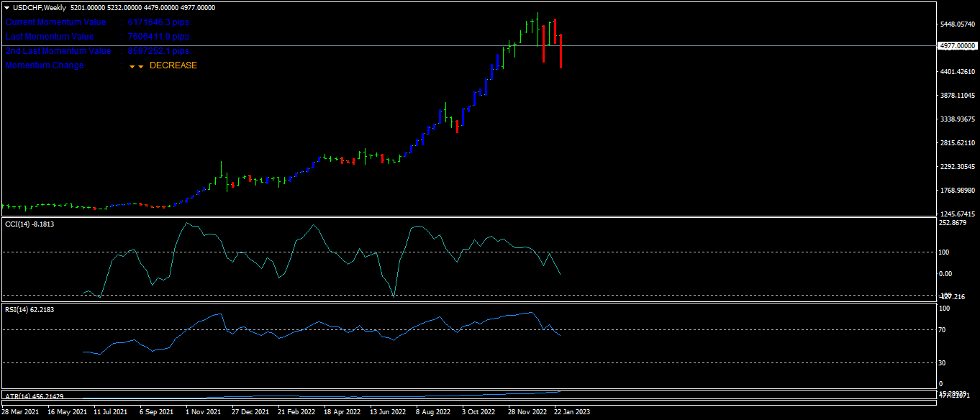Click the 2nd Last Momentum Value text
Viewport: 980px width, 420px height.
pyautogui.click(x=58, y=51)
